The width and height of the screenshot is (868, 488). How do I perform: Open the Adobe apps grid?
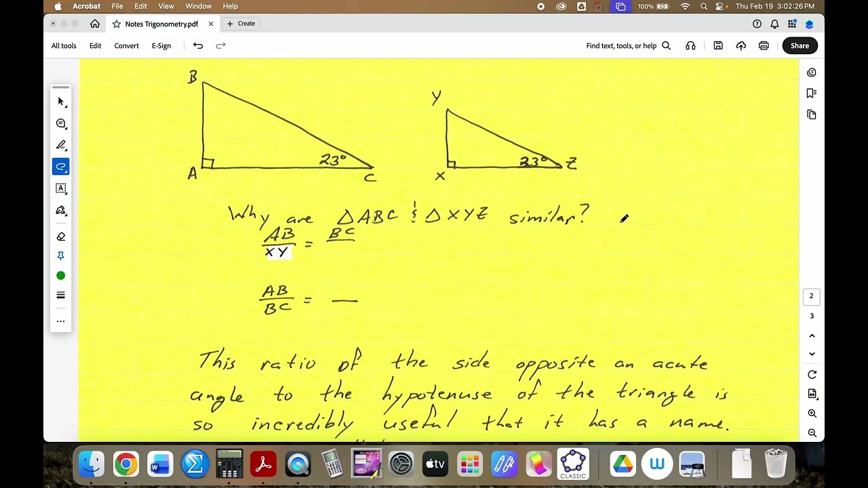[792, 24]
